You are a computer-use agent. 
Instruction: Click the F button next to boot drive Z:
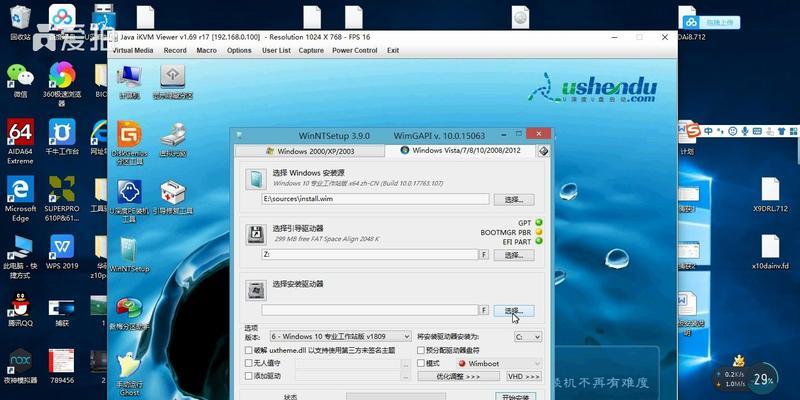pos(484,255)
